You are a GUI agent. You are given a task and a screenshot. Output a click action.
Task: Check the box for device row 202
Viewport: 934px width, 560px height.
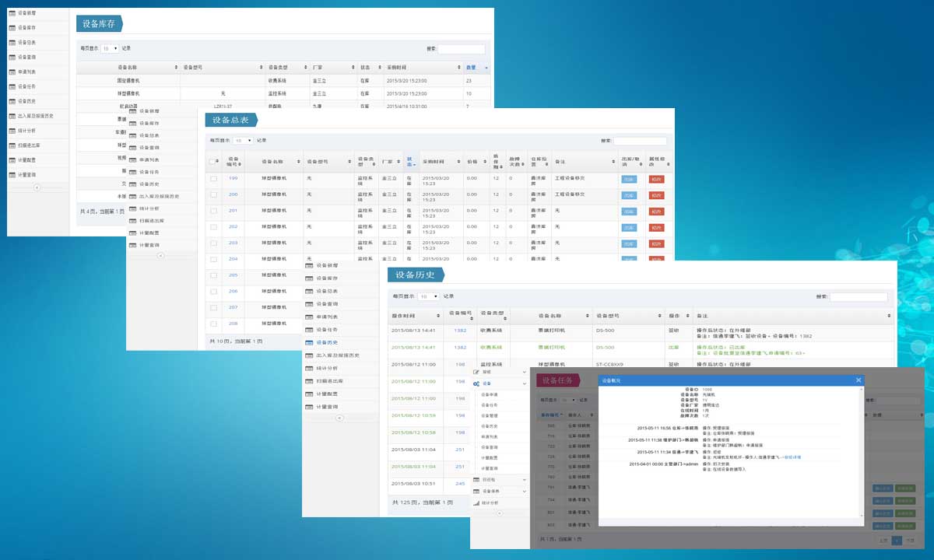213,227
